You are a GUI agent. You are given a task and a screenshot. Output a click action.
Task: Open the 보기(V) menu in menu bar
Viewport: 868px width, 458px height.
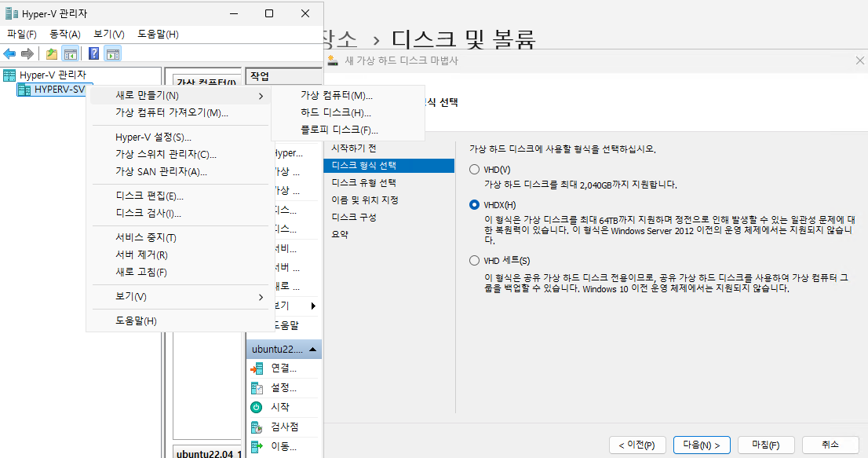coord(108,35)
